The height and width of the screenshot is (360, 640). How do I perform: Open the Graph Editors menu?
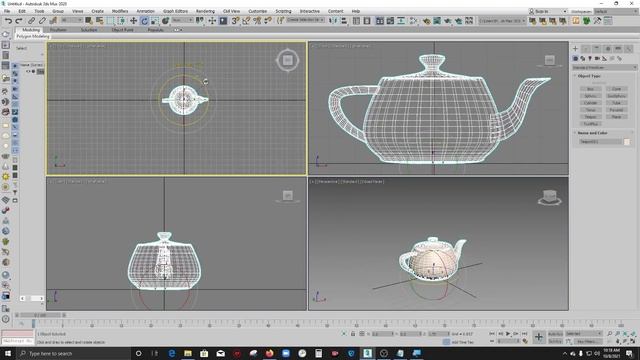point(175,11)
